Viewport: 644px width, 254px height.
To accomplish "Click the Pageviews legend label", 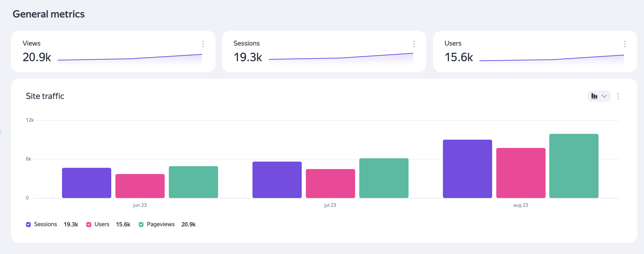I will [161, 224].
